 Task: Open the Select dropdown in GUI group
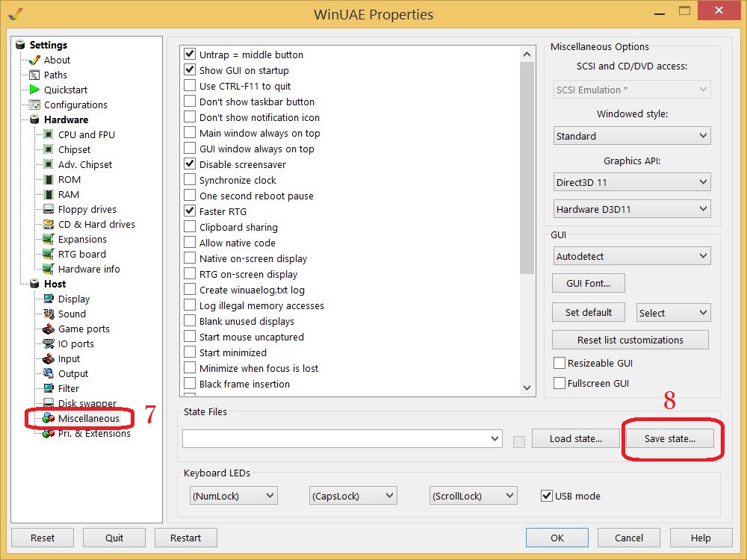point(673,313)
